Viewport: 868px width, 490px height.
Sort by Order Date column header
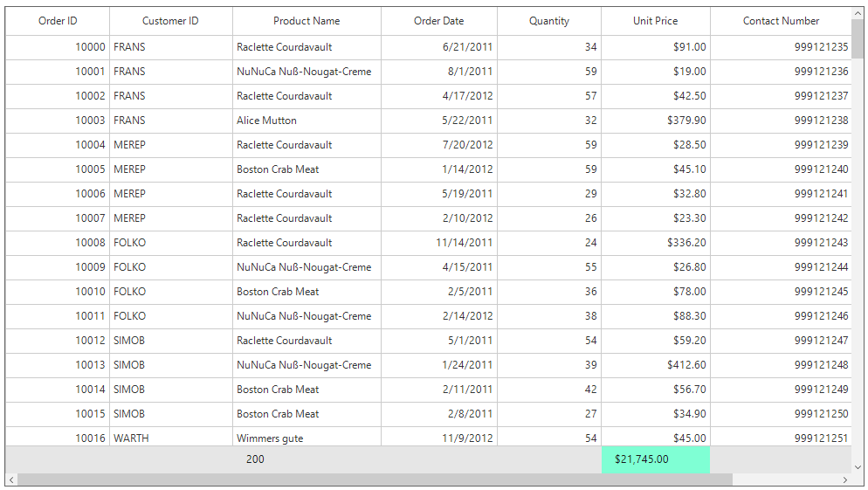point(439,21)
